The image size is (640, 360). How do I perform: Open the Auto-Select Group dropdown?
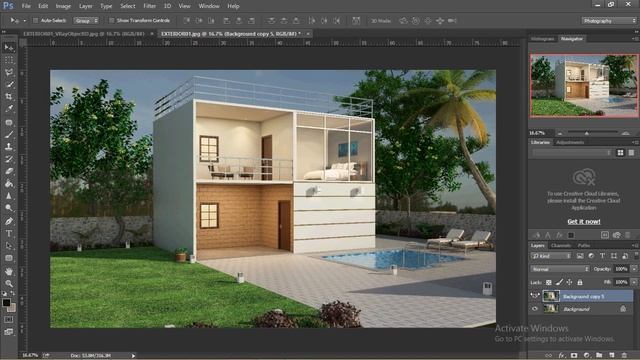[x=86, y=20]
